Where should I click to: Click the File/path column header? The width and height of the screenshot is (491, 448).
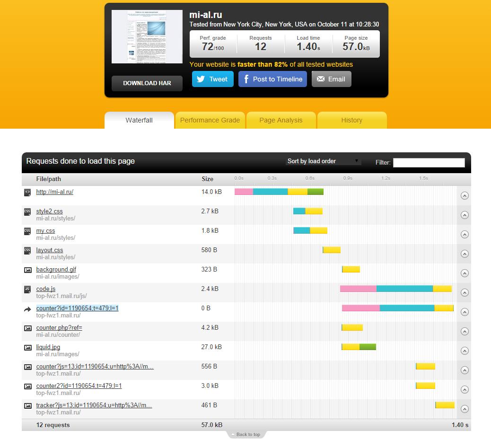click(49, 179)
